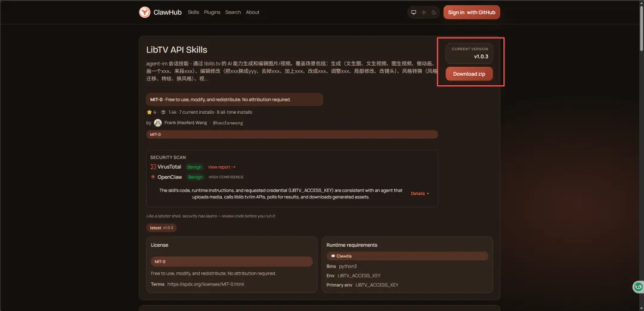
Task: Click Frank (Haofan) Wang author name
Action: 185,123
